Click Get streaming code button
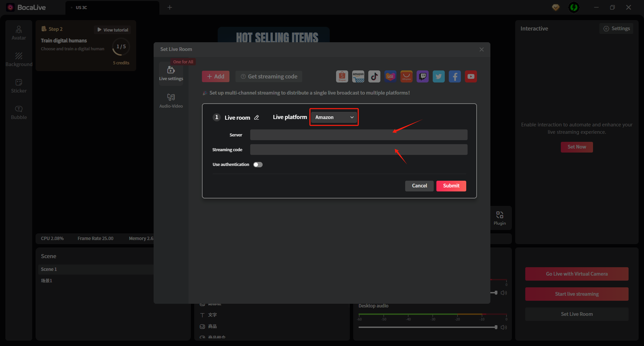 269,76
